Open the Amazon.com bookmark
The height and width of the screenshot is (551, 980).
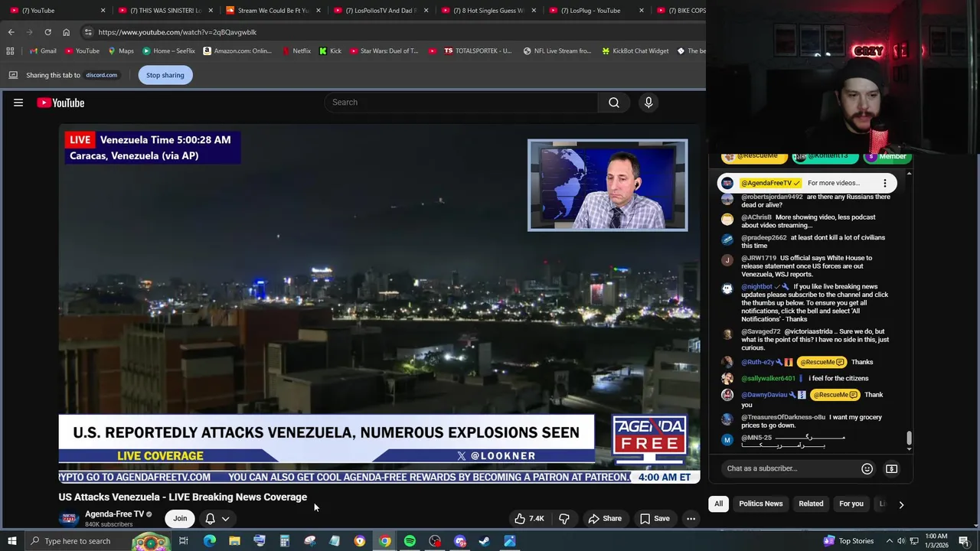[x=237, y=51]
